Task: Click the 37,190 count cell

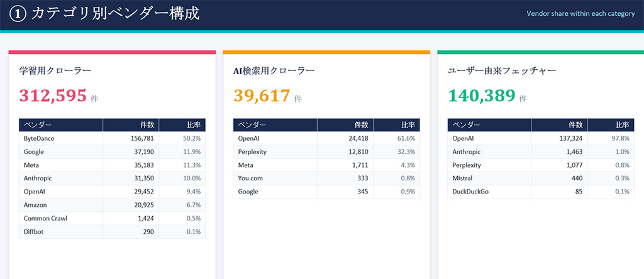Action: click(131, 152)
